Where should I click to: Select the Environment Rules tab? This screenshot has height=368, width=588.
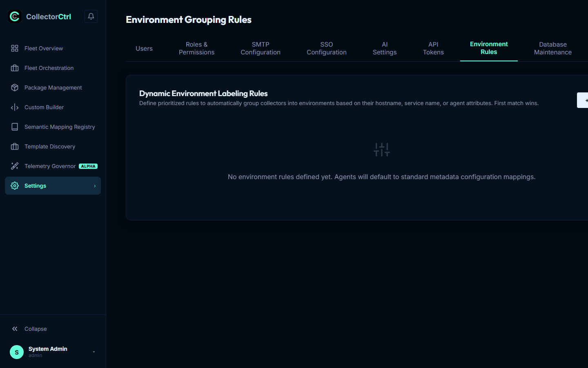coord(489,48)
